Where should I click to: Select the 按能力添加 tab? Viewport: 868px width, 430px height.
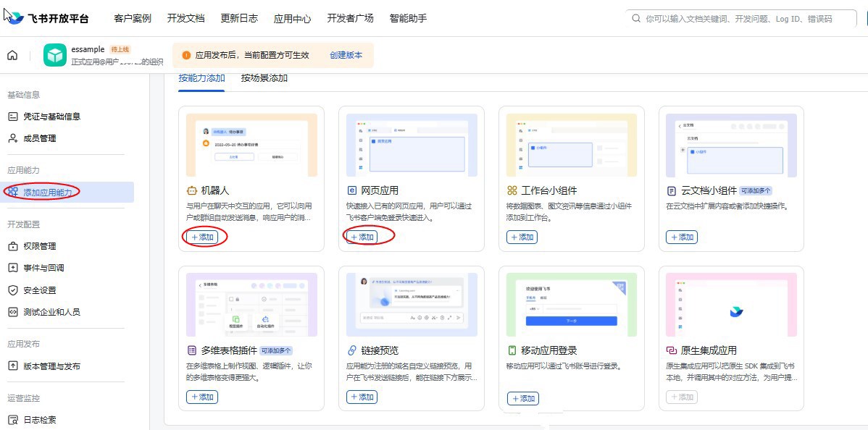tap(201, 78)
